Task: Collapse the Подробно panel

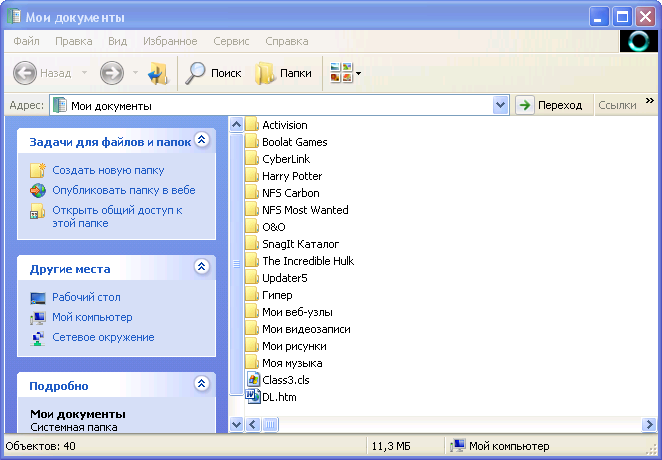Action: tap(202, 384)
